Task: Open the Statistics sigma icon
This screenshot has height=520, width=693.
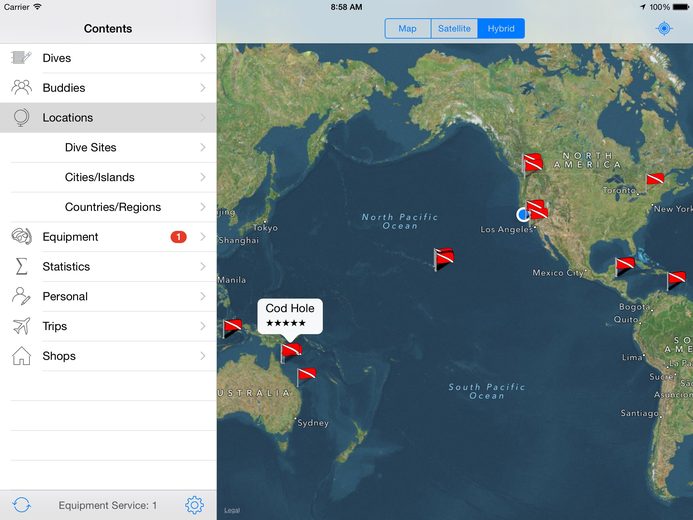Action: 21,266
